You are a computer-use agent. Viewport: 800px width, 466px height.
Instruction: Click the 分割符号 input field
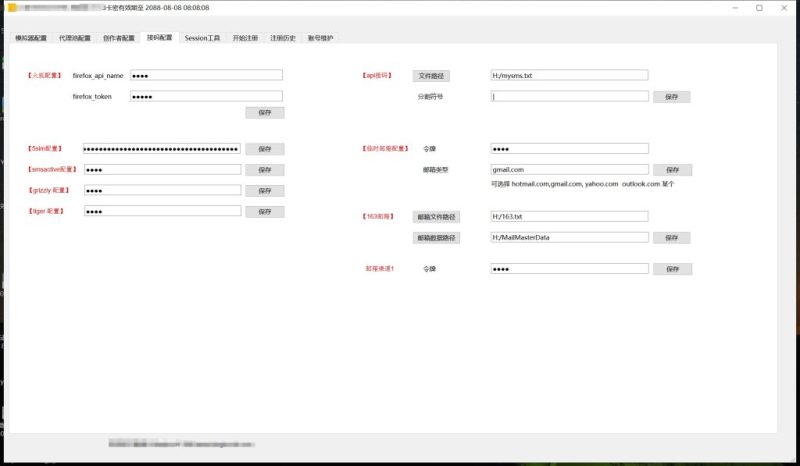pos(569,97)
